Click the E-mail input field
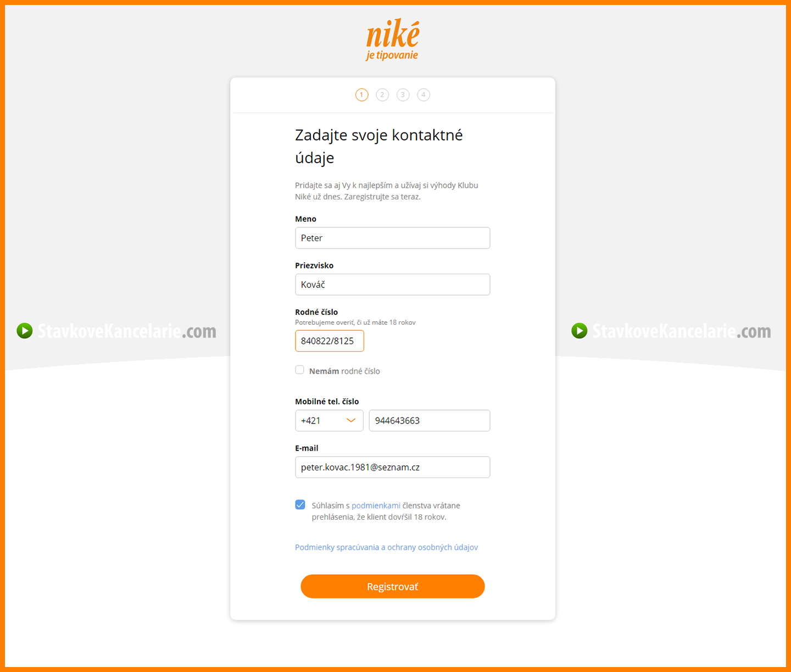The width and height of the screenshot is (791, 672). coord(392,468)
